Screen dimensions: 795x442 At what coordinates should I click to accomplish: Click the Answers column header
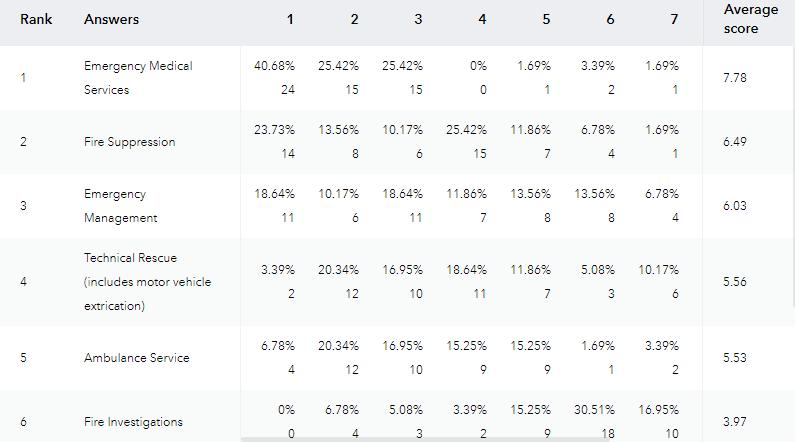[x=111, y=20]
